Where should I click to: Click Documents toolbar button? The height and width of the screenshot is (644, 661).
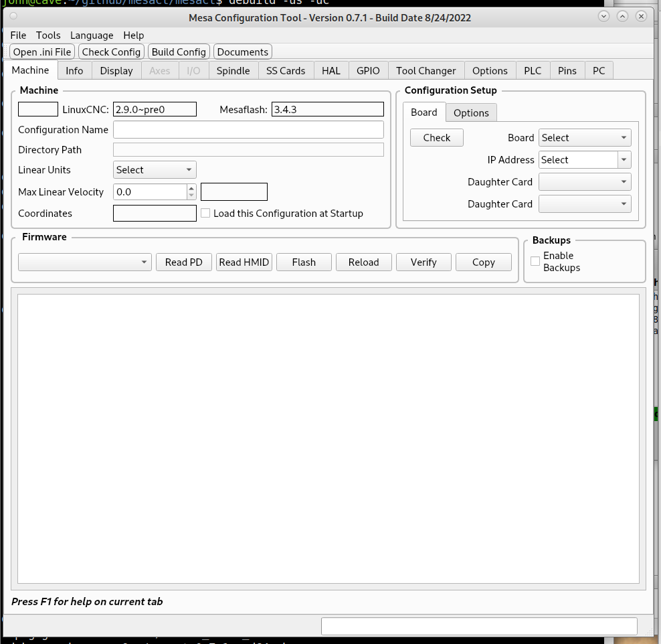tap(242, 52)
